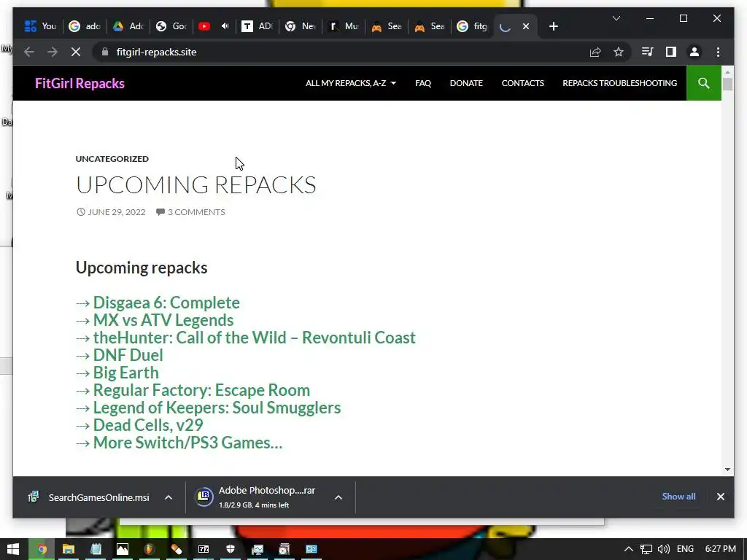The width and height of the screenshot is (747, 560).
Task: Share this page icon
Action: point(595,52)
